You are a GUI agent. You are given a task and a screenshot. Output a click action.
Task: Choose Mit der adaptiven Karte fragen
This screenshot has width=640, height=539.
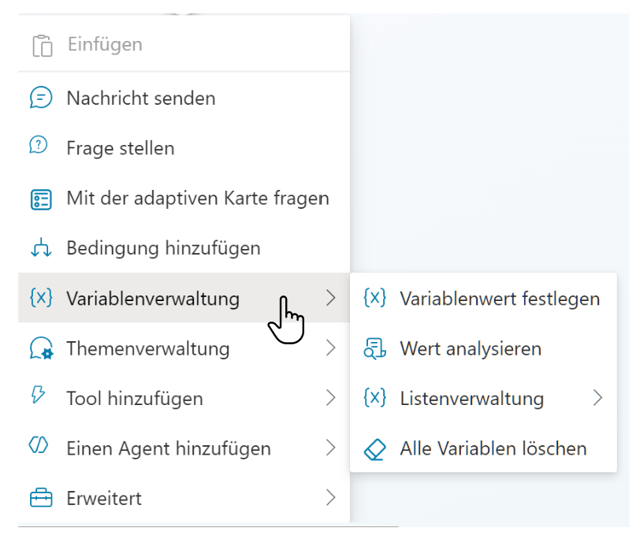click(x=184, y=198)
